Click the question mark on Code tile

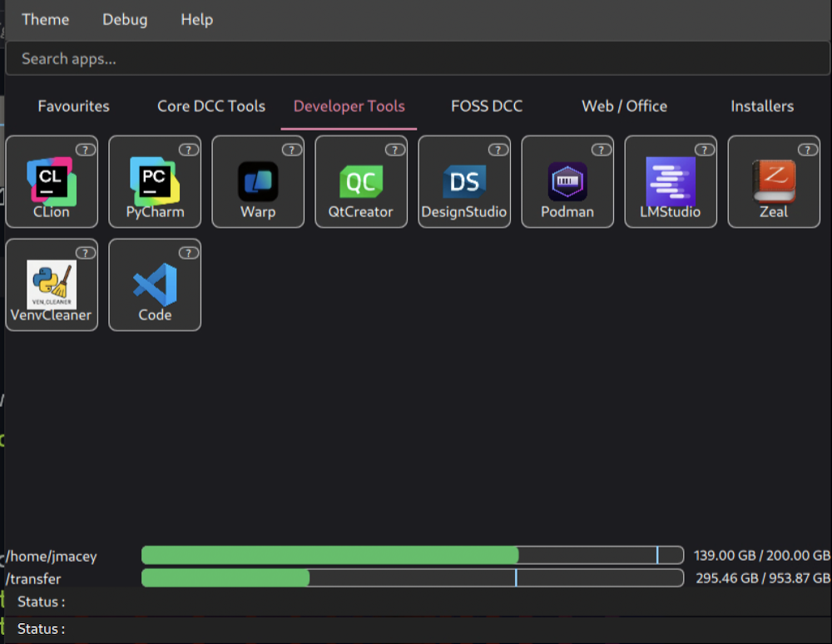pos(188,253)
